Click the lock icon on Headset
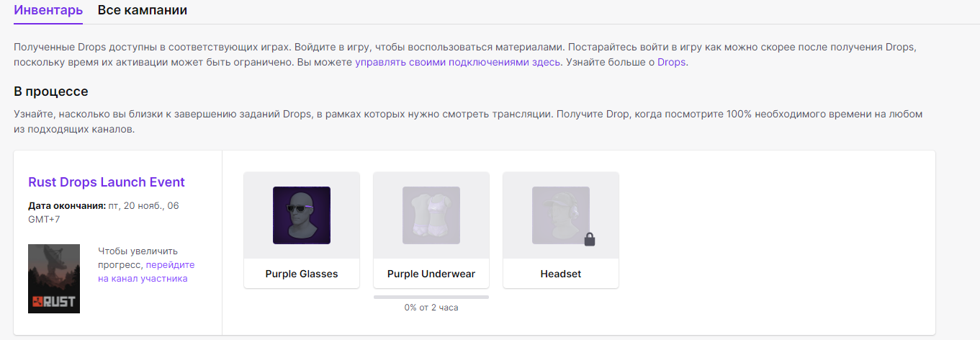The image size is (980, 340). click(x=590, y=240)
